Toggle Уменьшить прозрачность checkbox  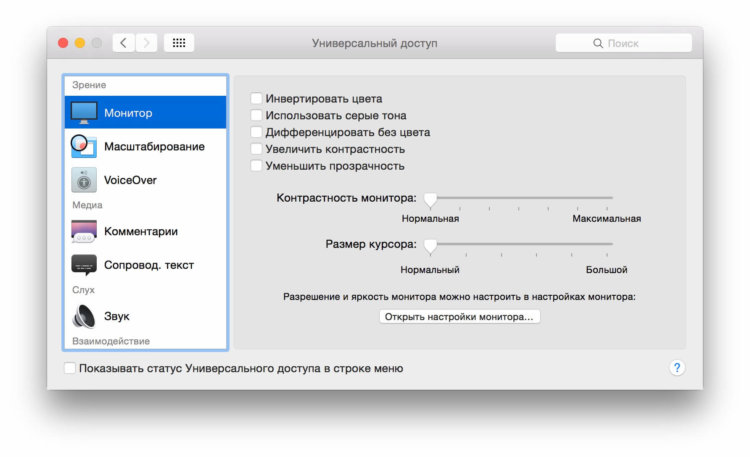[257, 165]
